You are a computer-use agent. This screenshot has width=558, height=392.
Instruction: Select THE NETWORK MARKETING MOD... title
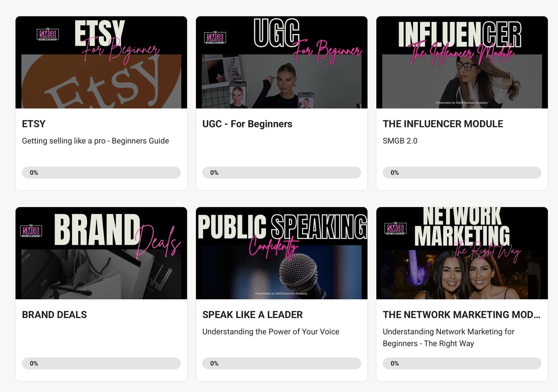click(x=462, y=315)
